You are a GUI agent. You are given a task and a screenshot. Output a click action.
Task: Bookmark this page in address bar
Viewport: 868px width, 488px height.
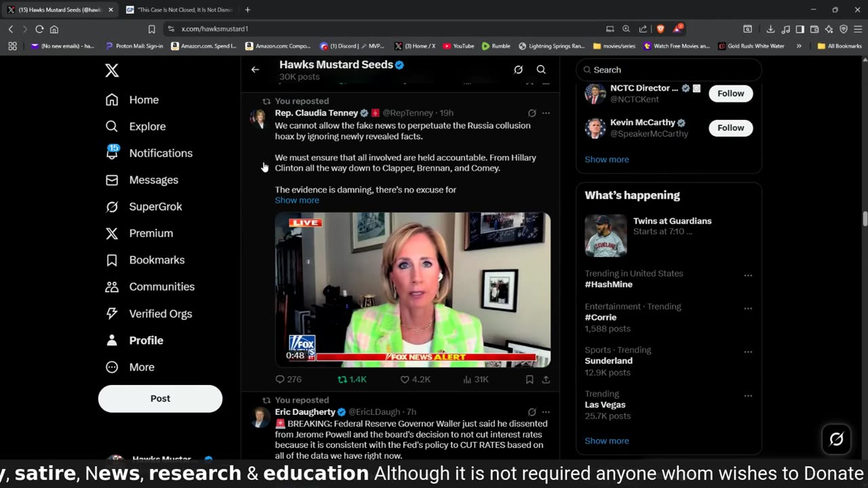point(152,29)
